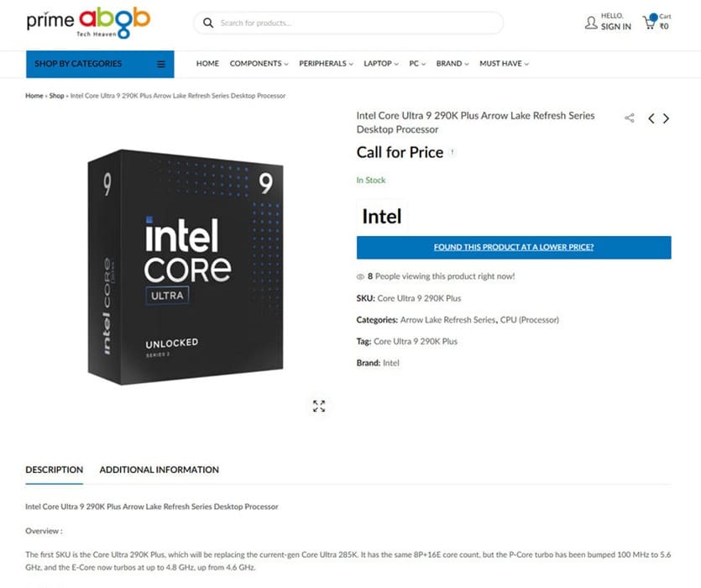
Task: Click the eye icon next to viewers count
Action: click(361, 276)
